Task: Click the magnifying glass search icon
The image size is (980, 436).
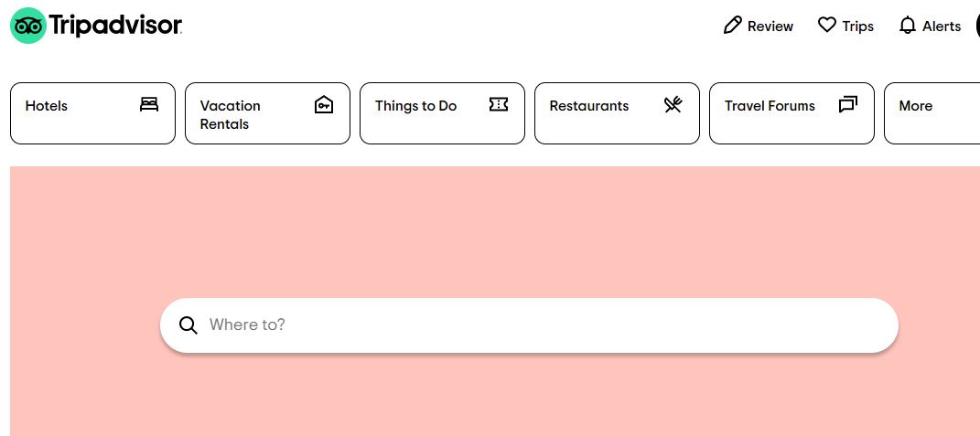Action: click(x=188, y=325)
